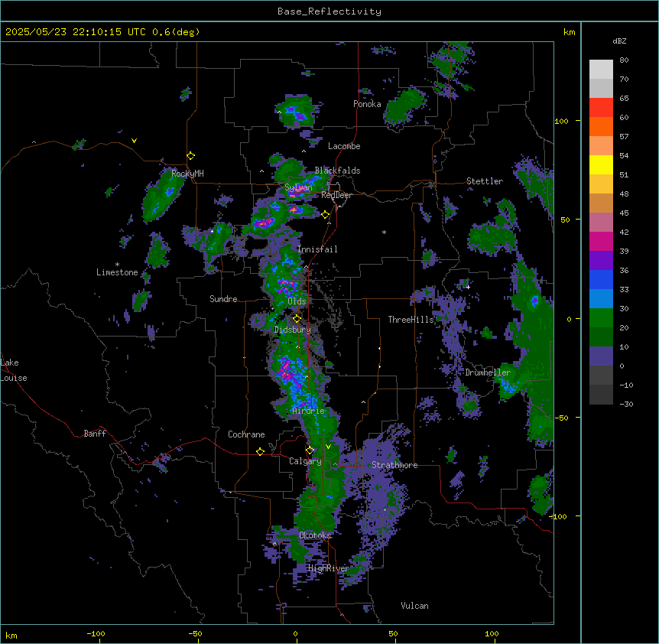Screen dimensions: 659x644
Task: Click the Stettler label
Action: pos(485,181)
